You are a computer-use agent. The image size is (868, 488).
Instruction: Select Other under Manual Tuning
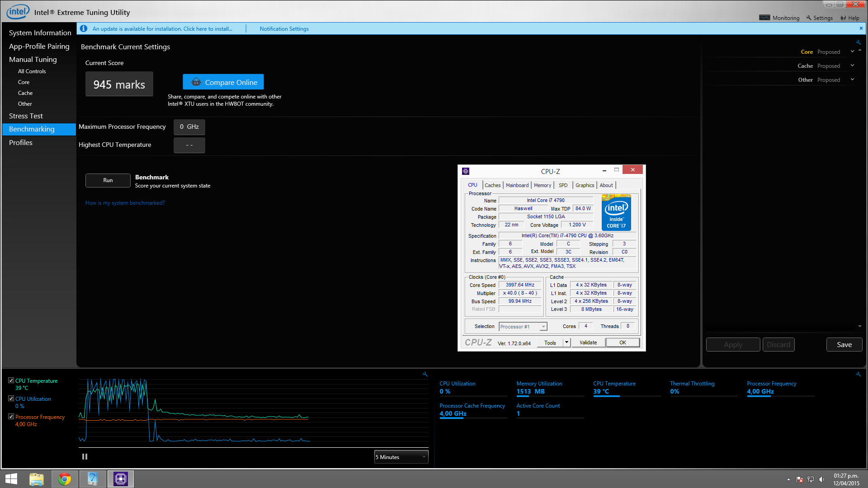[25, 103]
